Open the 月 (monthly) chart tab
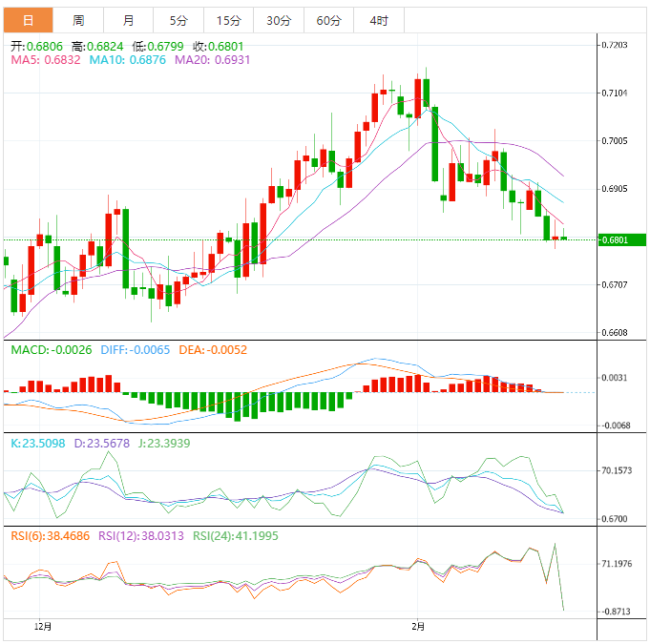 [128, 20]
